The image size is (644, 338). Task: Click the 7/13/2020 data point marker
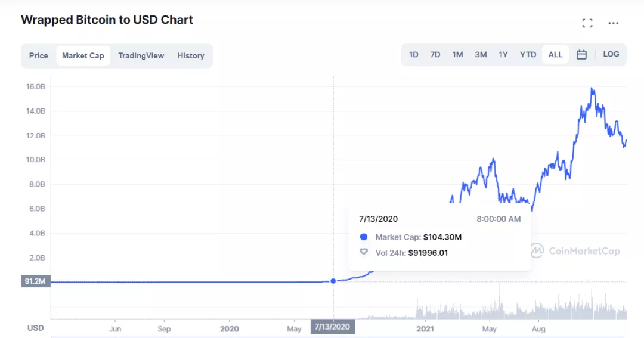coord(333,281)
